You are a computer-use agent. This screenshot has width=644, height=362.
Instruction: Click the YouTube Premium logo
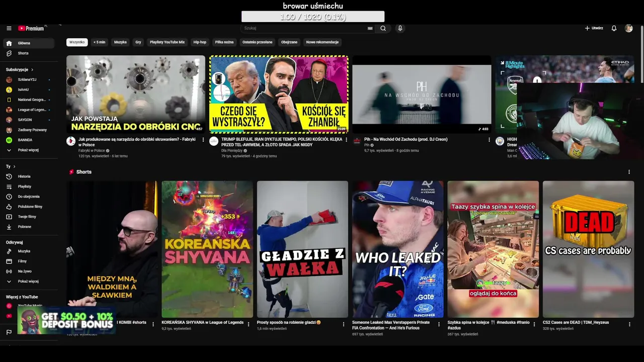[31, 28]
